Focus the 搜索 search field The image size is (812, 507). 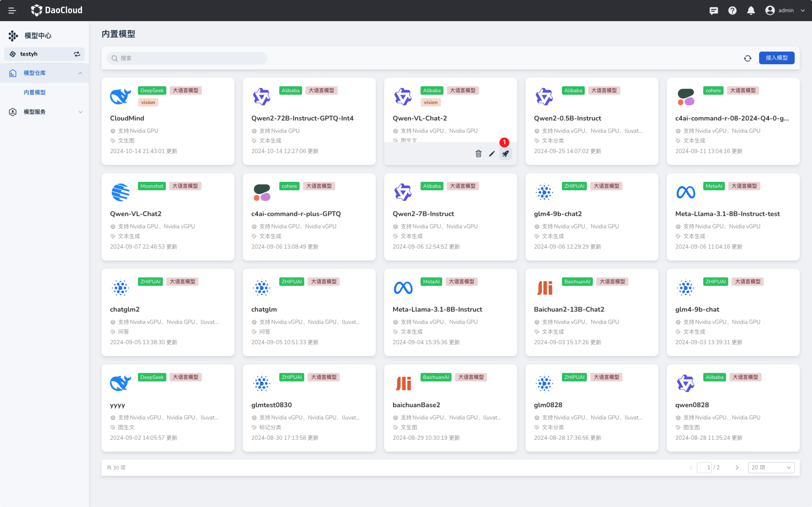[187, 58]
